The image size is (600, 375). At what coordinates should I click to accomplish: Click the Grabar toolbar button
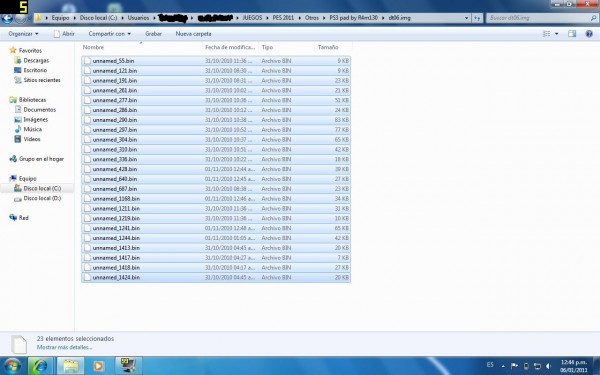pyautogui.click(x=153, y=34)
